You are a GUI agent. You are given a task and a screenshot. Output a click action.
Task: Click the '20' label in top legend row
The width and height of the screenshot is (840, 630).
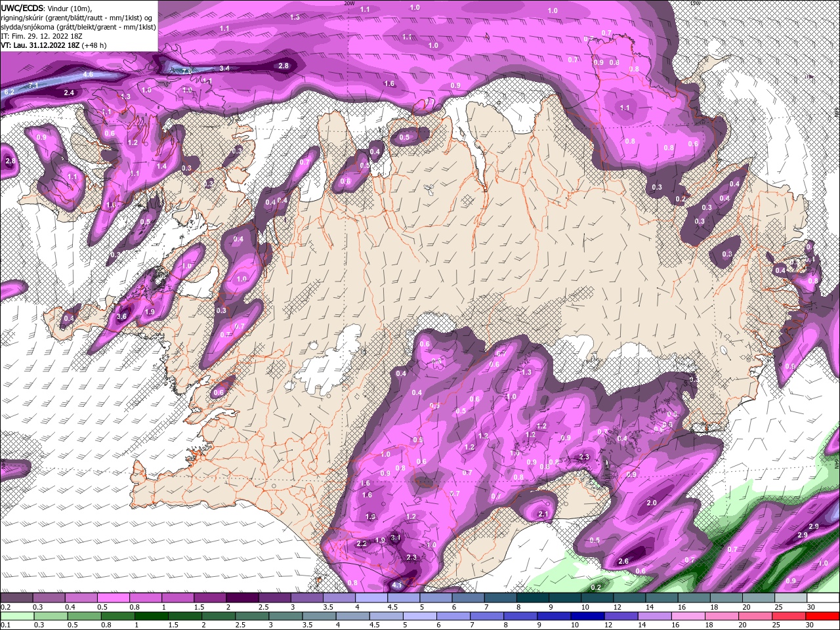click(747, 607)
